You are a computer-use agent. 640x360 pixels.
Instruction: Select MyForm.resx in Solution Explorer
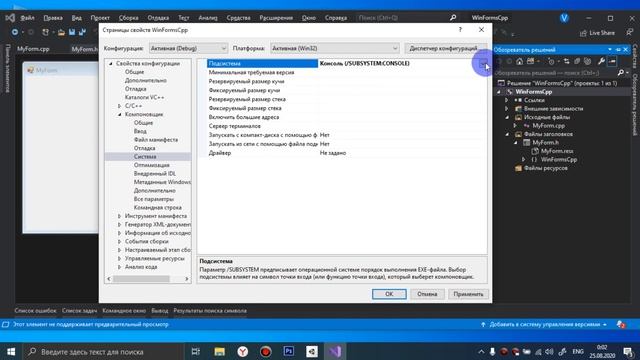pos(557,151)
